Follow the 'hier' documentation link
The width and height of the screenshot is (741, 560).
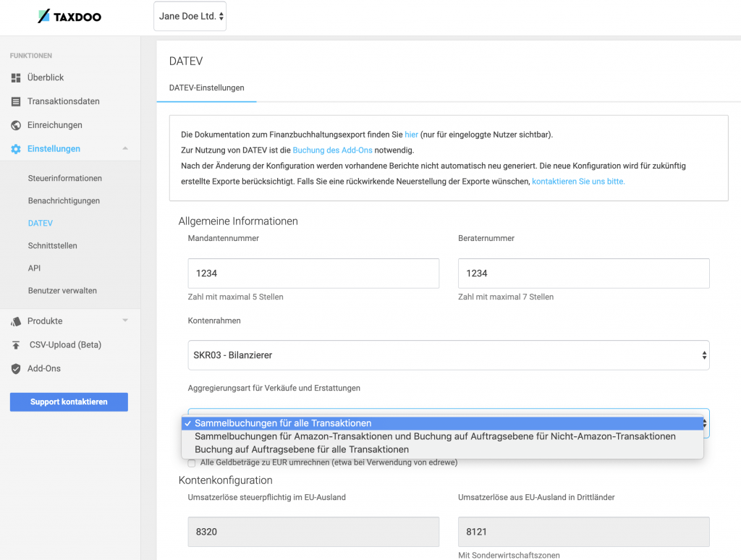[x=411, y=135]
